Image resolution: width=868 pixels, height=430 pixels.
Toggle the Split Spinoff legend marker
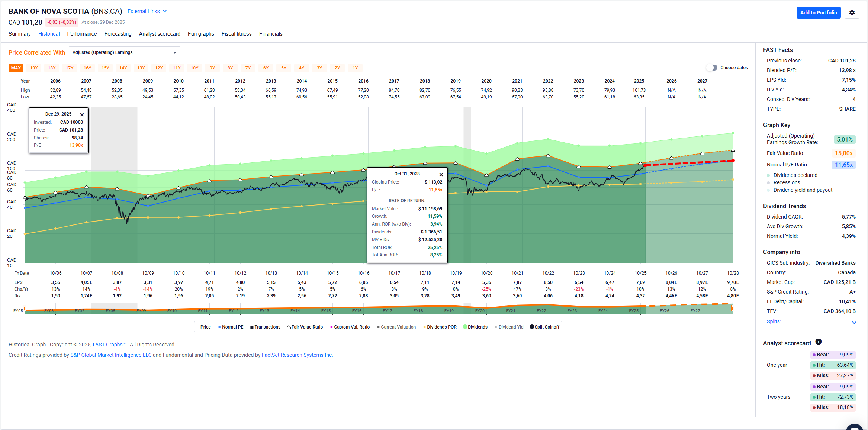[x=532, y=327]
